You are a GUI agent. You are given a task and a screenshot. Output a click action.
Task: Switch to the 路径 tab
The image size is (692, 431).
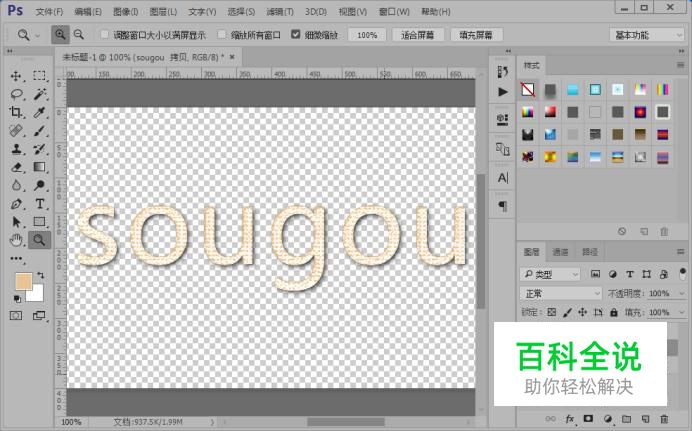tap(590, 252)
